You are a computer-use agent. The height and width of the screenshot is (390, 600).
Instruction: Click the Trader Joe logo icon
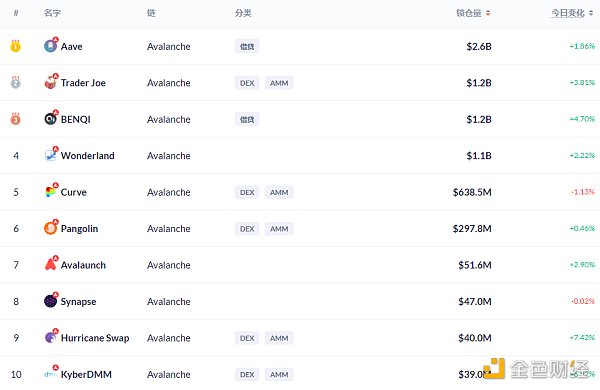(51, 82)
